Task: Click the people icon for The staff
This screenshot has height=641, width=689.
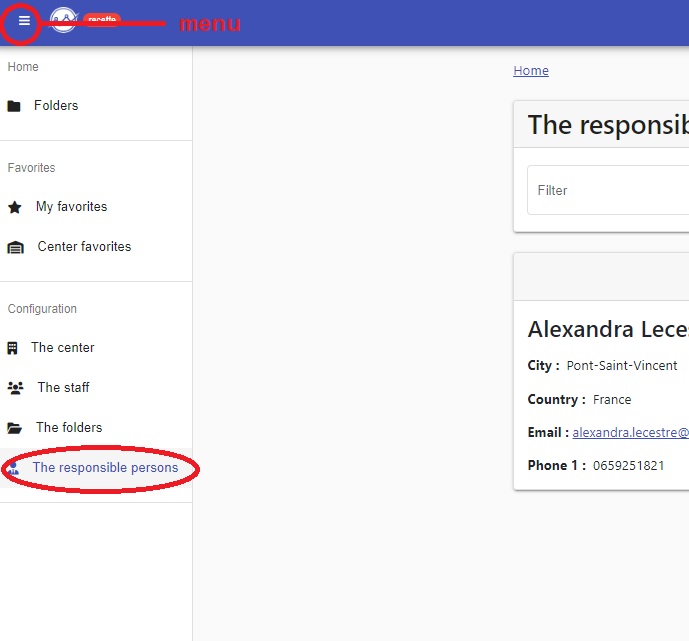Action: pyautogui.click(x=15, y=388)
